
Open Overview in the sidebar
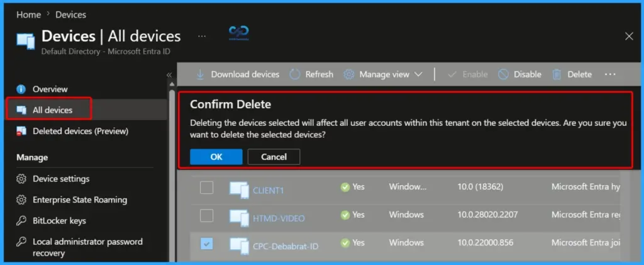coord(50,89)
